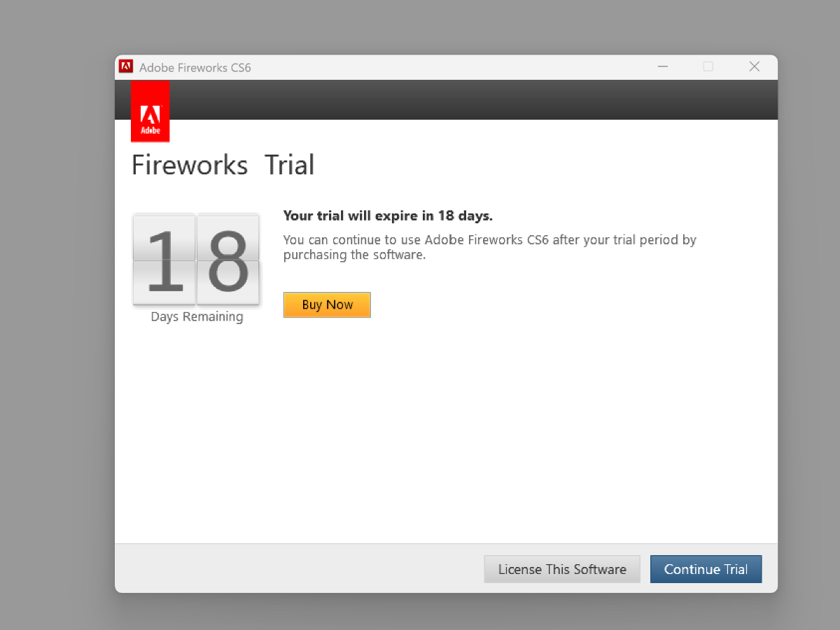Click the Adobe Fireworks title bar icon
Screen dimensions: 840x630
126,67
